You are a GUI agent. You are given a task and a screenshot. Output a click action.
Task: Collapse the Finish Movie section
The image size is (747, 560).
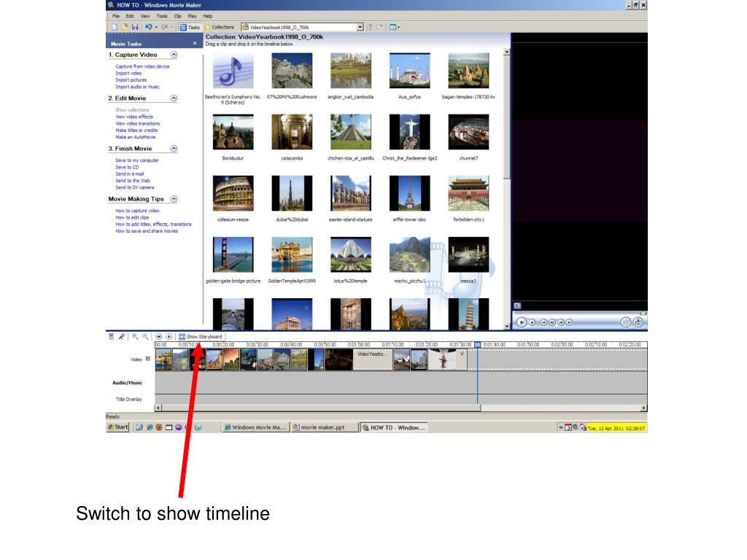tap(174, 149)
